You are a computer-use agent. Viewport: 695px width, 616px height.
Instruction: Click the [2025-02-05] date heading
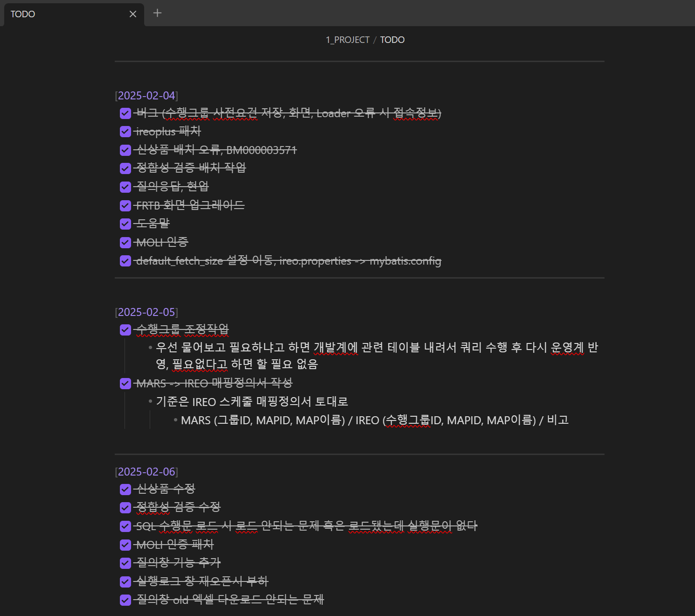point(146,312)
